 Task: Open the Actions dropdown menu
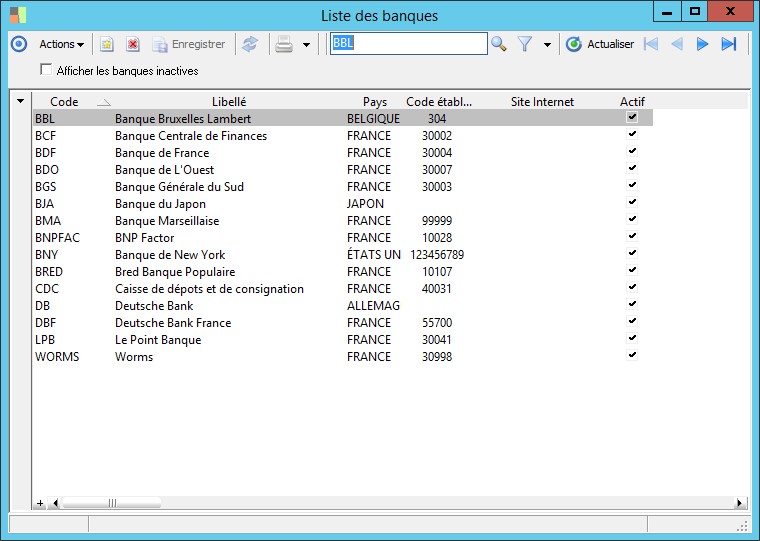click(61, 44)
